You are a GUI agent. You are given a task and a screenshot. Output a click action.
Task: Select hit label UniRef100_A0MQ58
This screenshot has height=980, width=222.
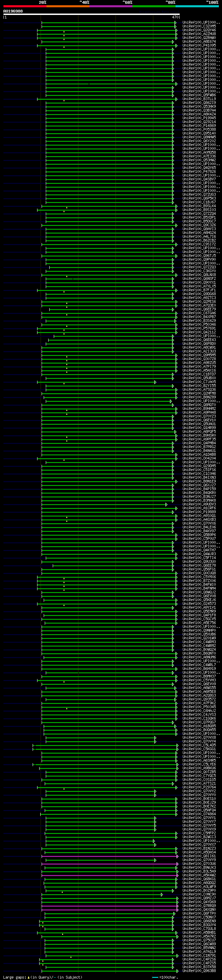(199, 153)
